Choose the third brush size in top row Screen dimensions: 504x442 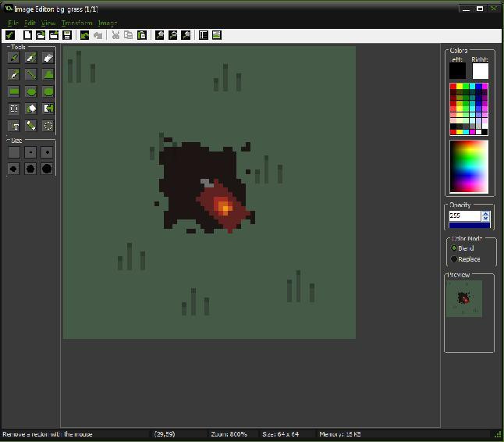coord(47,152)
